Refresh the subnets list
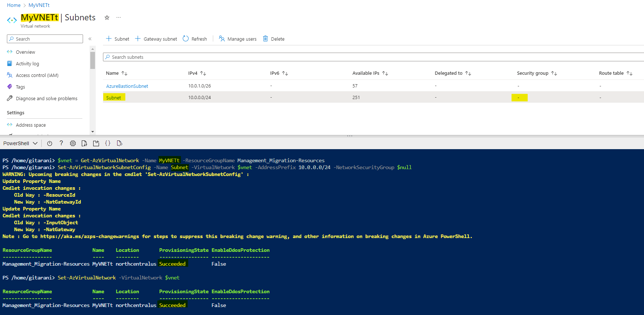Screen dimensions: 644x315 195,39
